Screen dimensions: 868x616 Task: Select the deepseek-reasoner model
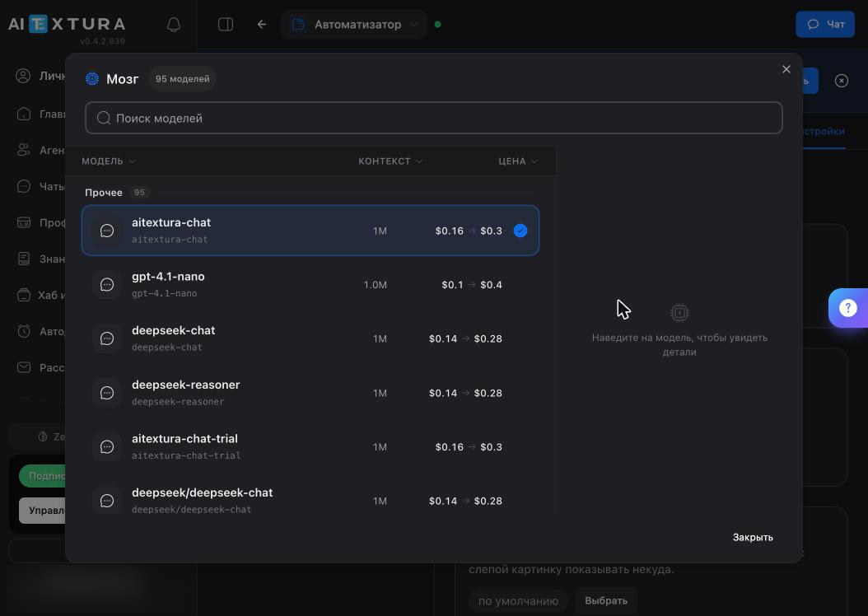(x=310, y=393)
